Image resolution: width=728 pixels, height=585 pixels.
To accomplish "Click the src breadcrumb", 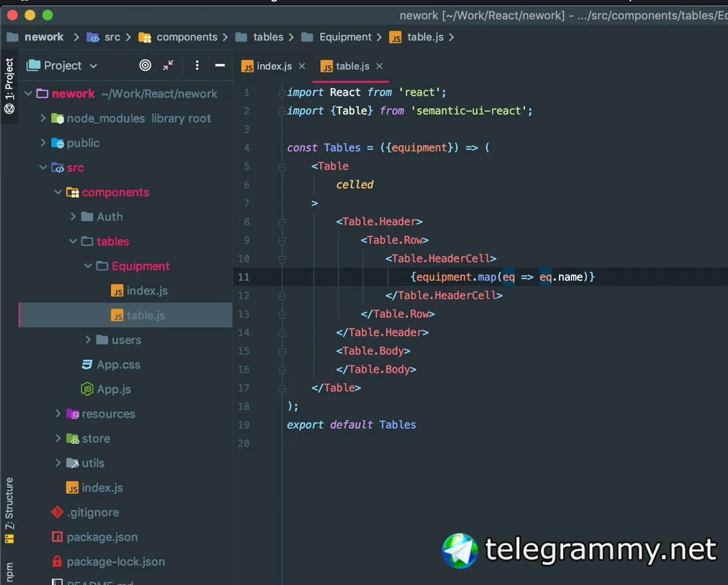I will 113,37.
